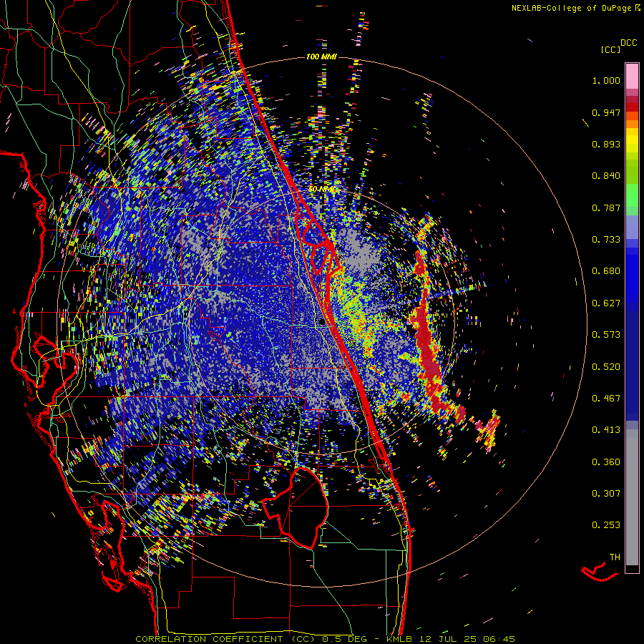Select the 0.947 scale value

[x=606, y=112]
